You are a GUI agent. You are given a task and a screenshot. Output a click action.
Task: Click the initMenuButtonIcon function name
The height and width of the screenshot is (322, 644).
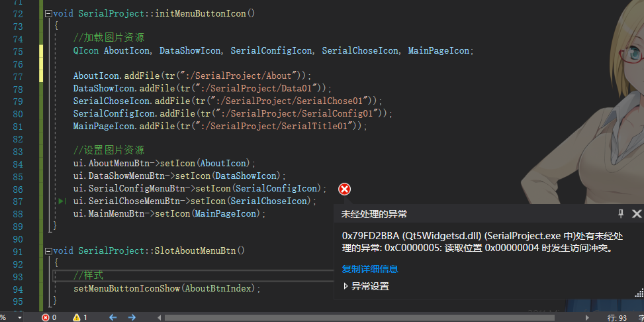pos(200,13)
